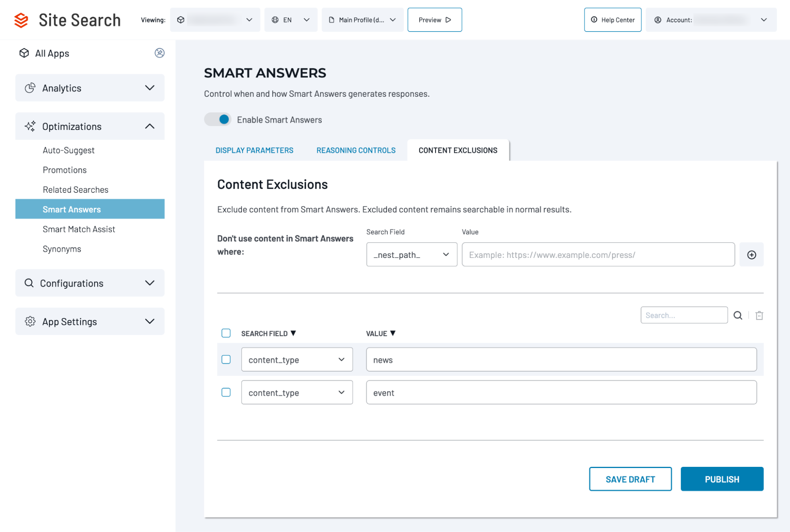Click the add exclusion plus icon
This screenshot has width=790, height=532.
tap(751, 255)
